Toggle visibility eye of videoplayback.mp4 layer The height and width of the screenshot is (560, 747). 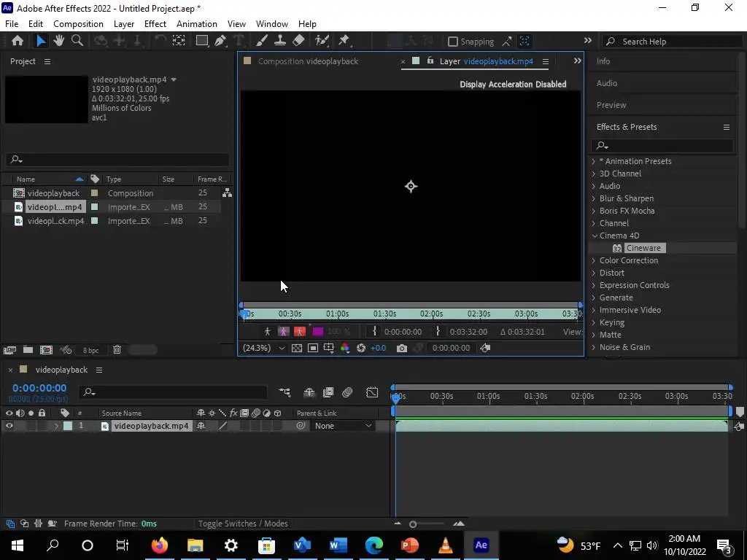tap(9, 426)
